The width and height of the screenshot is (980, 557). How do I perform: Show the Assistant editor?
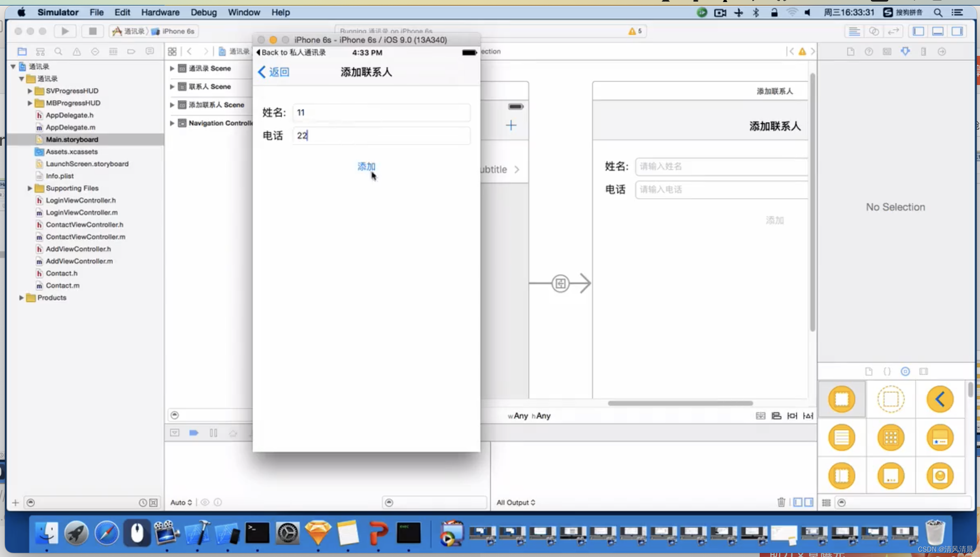[873, 31]
